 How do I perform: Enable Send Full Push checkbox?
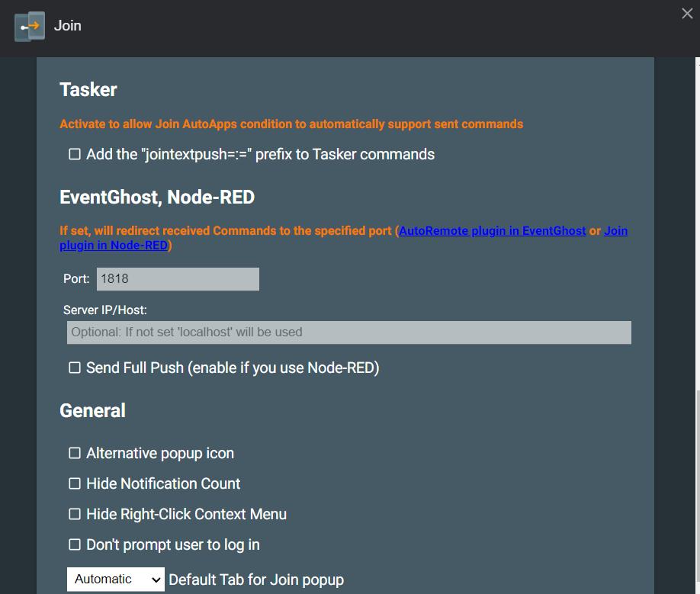75,368
